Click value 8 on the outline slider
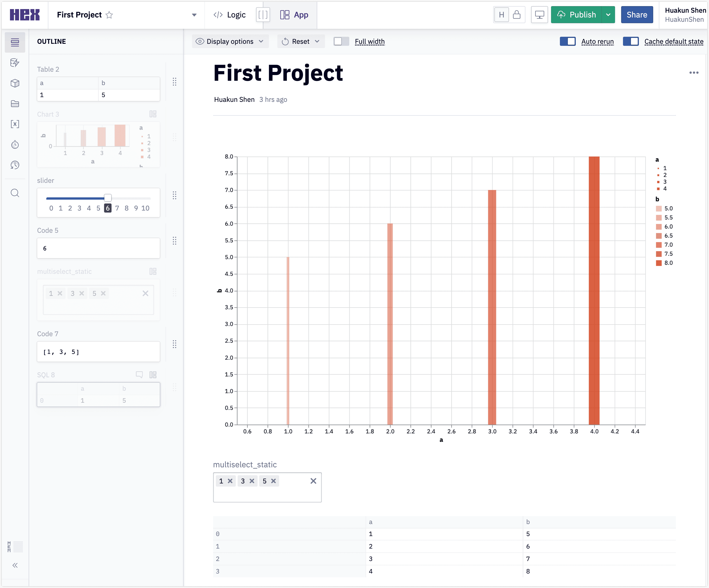The image size is (709, 588). pos(127,208)
